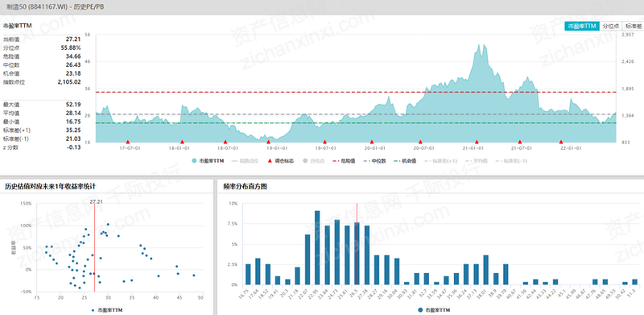This screenshot has width=644, height=315.
Task: Switch to the 标准差 tab
Action: point(633,26)
